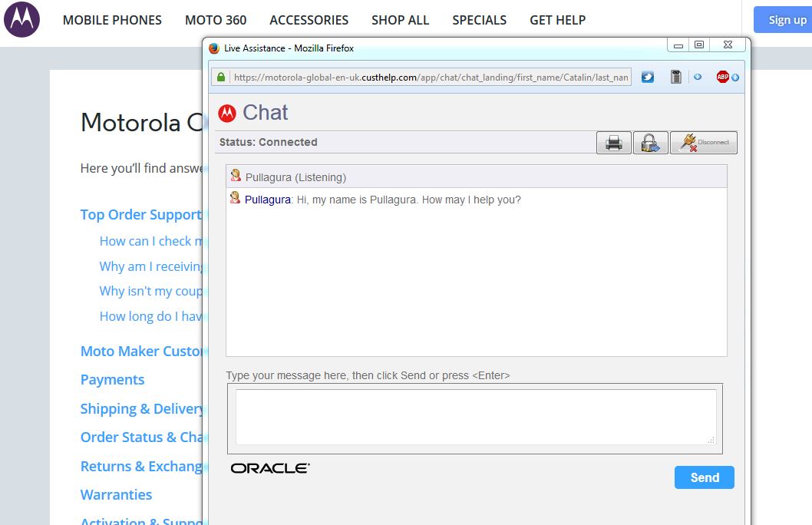
Task: Print the chat using the printer icon
Action: point(614,143)
